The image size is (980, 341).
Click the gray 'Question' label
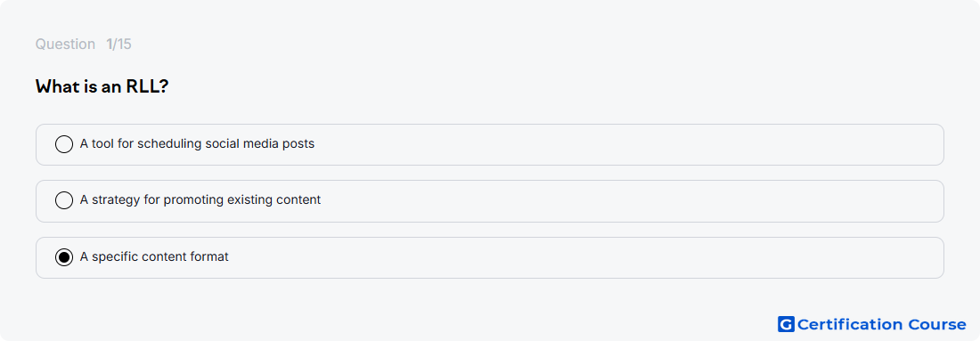click(x=65, y=45)
